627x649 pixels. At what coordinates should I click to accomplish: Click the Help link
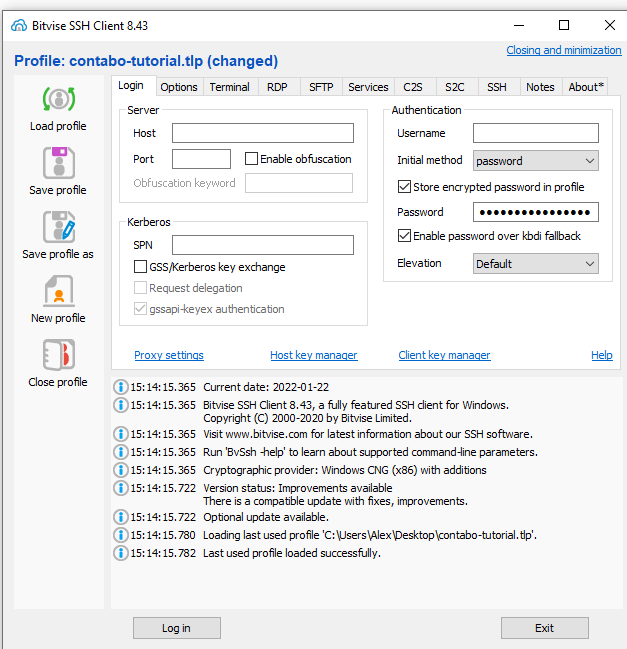pos(602,355)
